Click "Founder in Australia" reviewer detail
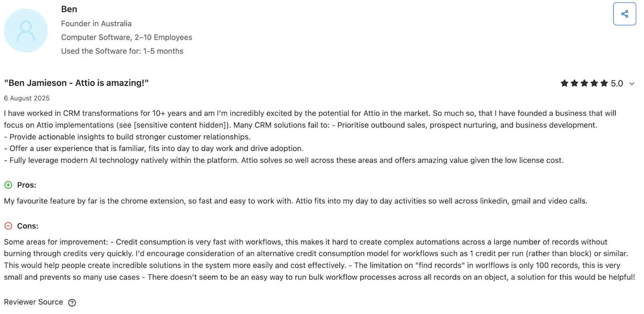The height and width of the screenshot is (314, 644). [96, 23]
